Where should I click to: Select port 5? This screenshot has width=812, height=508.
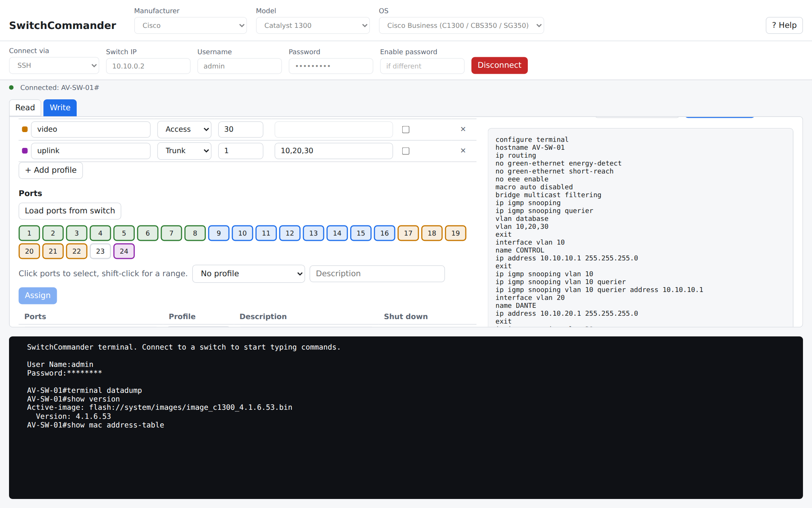tap(124, 233)
